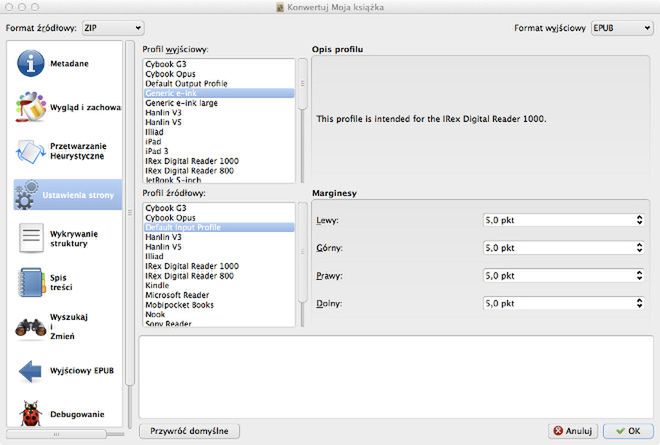Open the Spis treści notebook icon
This screenshot has height=445, width=660.
[x=32, y=282]
